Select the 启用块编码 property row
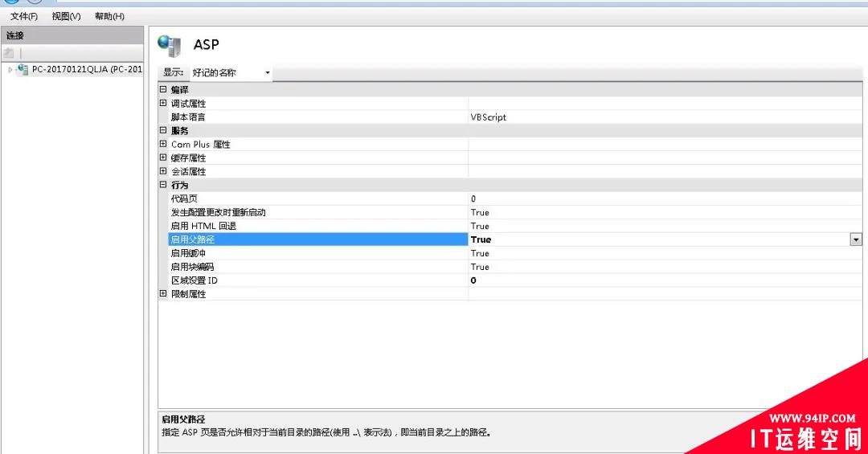Screen dimensions: 868x454 [318, 266]
